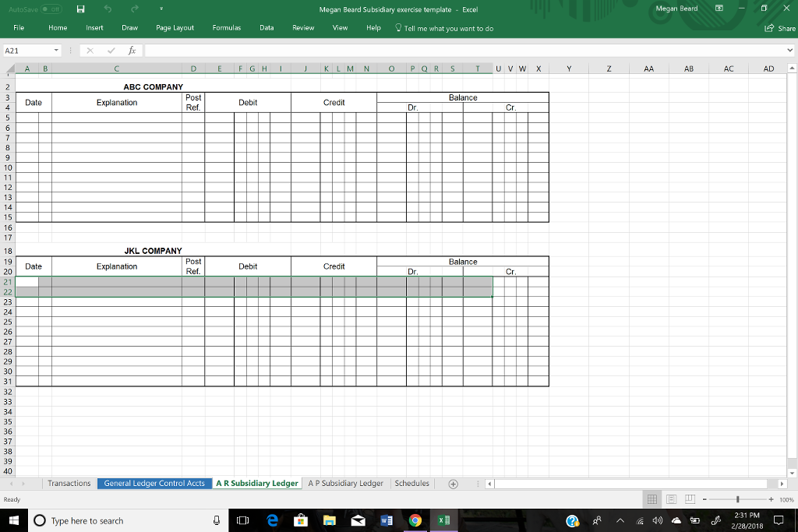Open the Formulas ribbon tab
The image size is (798, 532).
227,28
